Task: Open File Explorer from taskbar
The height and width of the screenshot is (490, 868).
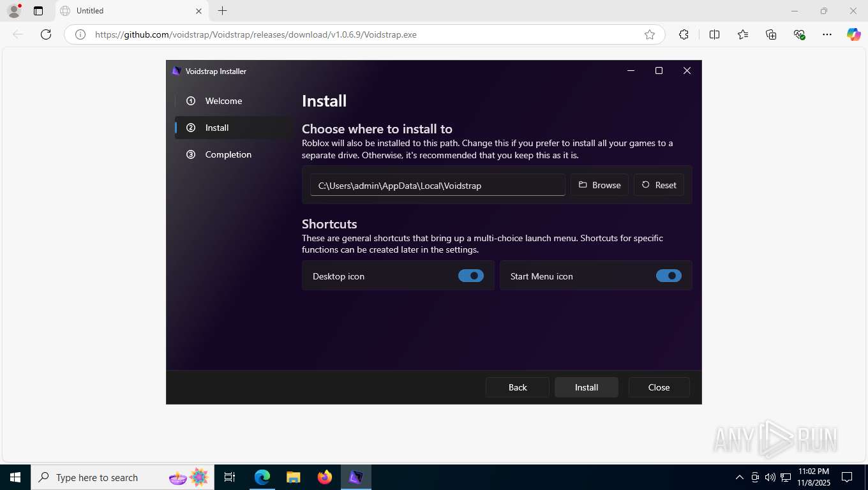Action: click(293, 477)
